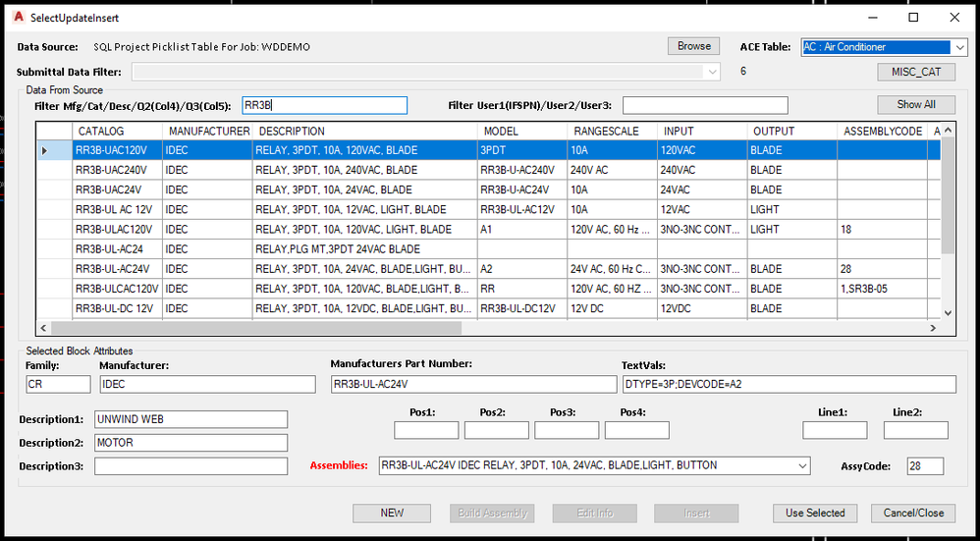Click the Use Selected button
Viewport: 980px width, 541px height.
point(815,514)
